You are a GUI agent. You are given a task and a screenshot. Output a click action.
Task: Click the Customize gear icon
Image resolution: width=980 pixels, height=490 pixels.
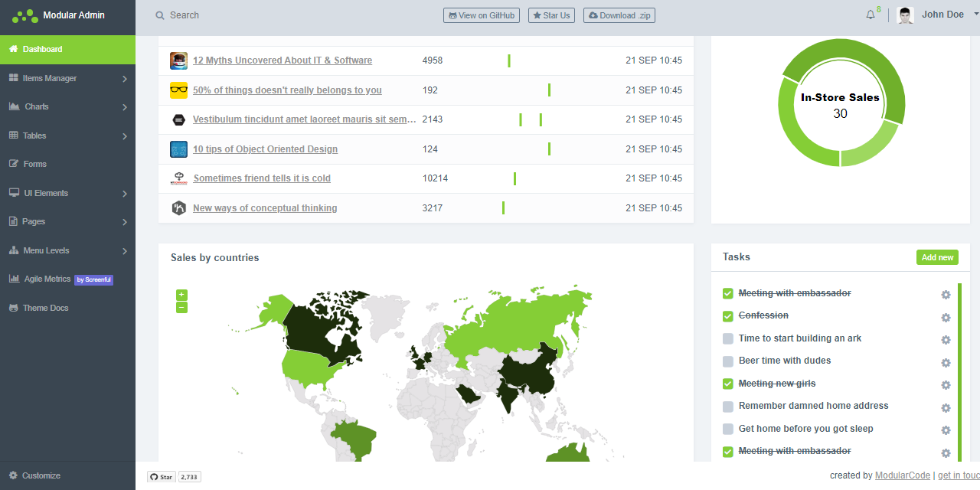point(13,475)
